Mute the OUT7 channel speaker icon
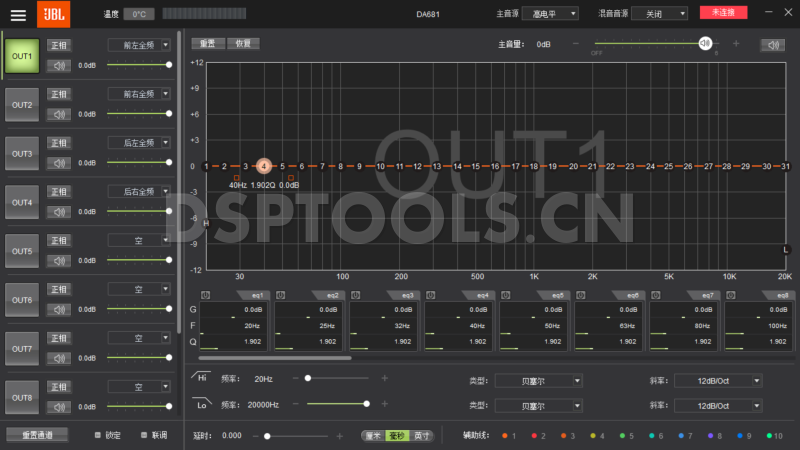800x450 pixels. pyautogui.click(x=59, y=358)
